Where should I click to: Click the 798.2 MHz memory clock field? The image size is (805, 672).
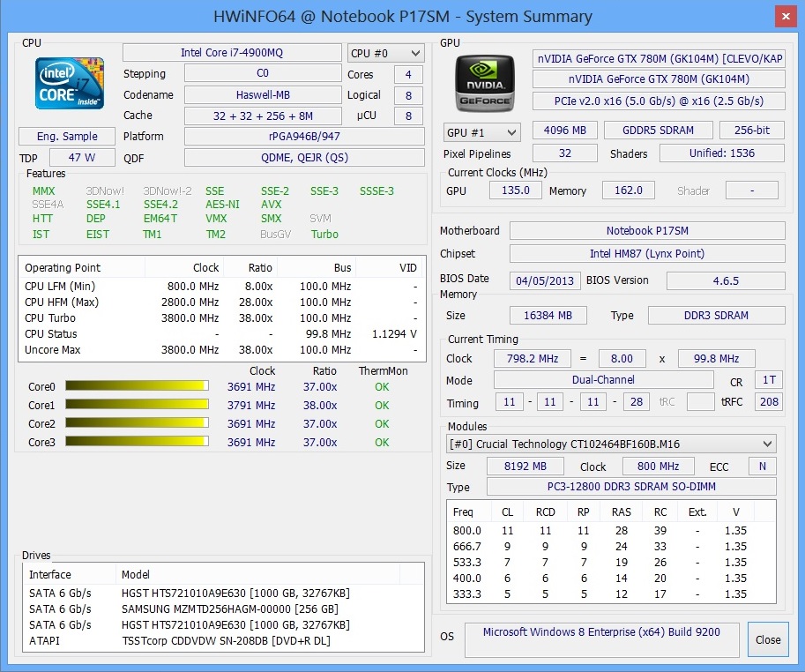[x=533, y=358]
